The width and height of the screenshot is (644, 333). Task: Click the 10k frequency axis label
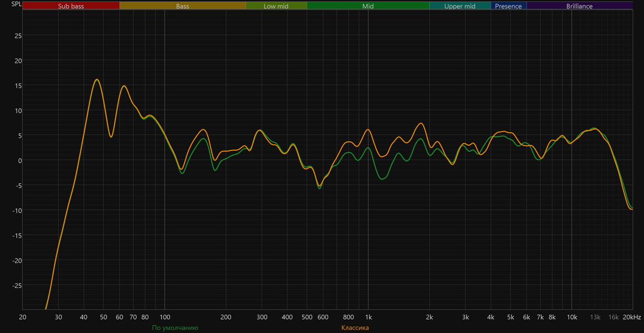click(x=572, y=317)
